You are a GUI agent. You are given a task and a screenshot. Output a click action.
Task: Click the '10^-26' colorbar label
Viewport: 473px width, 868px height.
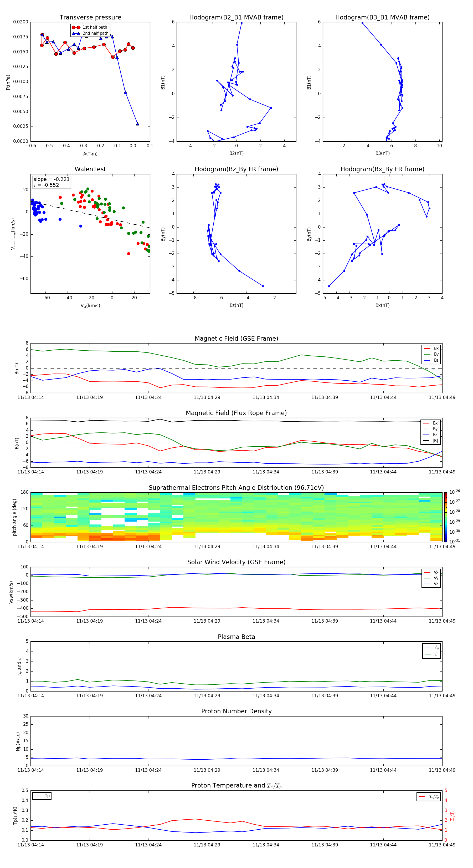click(x=455, y=492)
